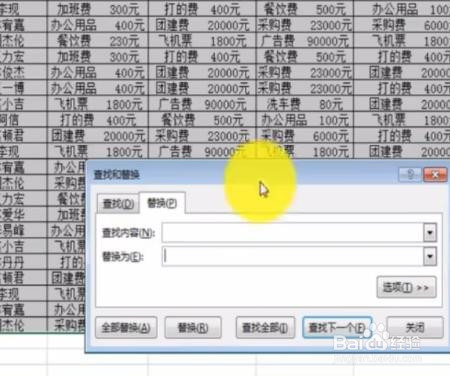The width and height of the screenshot is (450, 376).
Task: Click the 替换(R) button
Action: coord(193,328)
